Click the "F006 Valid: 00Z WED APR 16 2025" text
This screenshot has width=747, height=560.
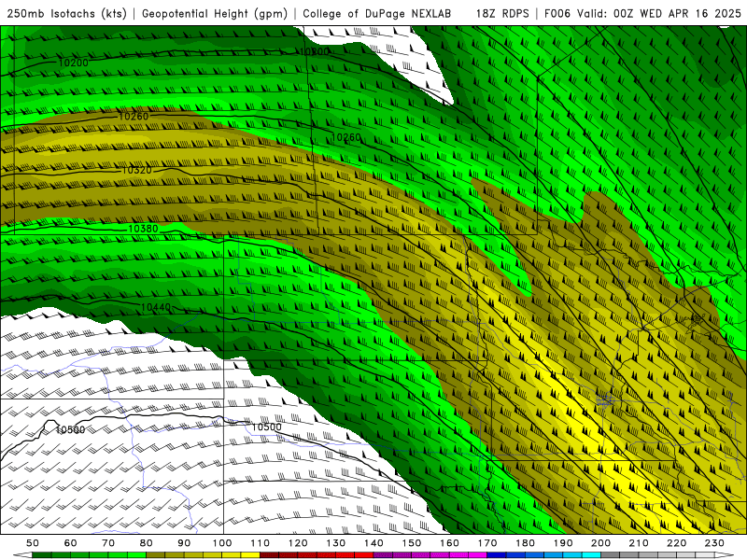642,13
